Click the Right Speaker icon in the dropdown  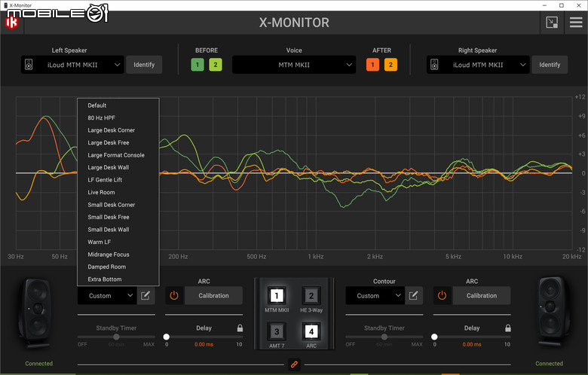[x=434, y=65]
